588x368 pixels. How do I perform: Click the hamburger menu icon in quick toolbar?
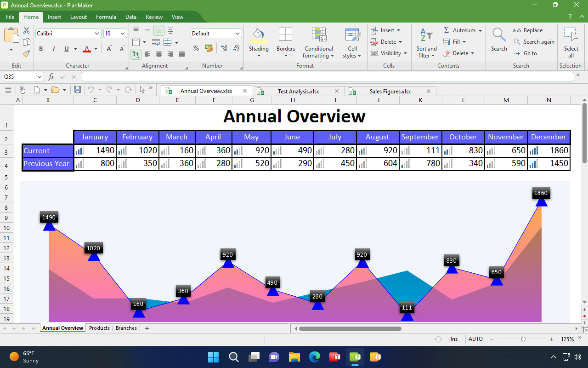8,90
